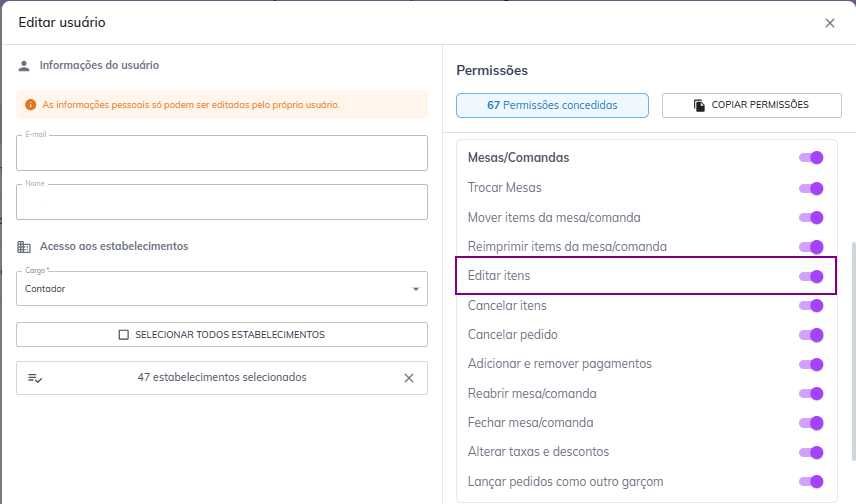
Task: Click the 67 Permissões concedidas button
Action: (x=552, y=105)
